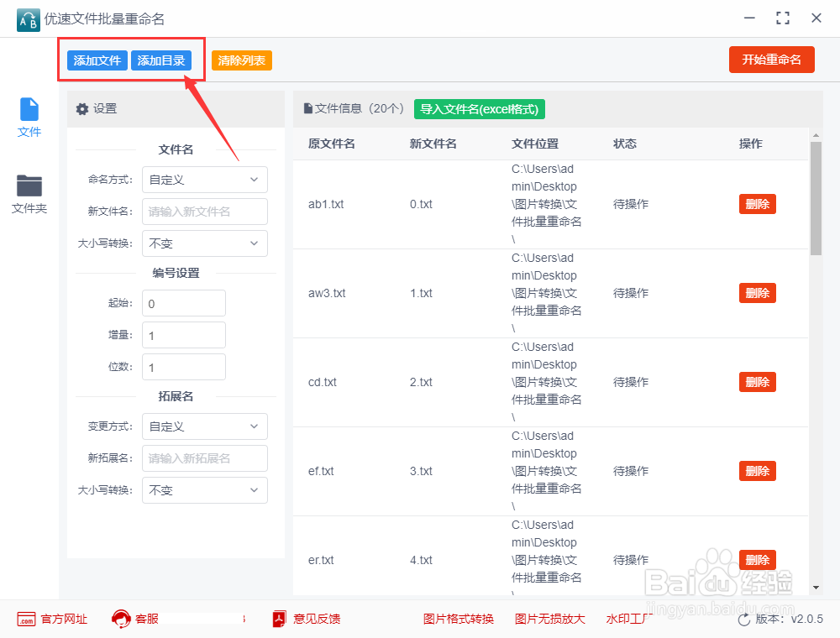This screenshot has width=840, height=638.
Task: Open 图片格式转换 link
Action: (x=459, y=620)
